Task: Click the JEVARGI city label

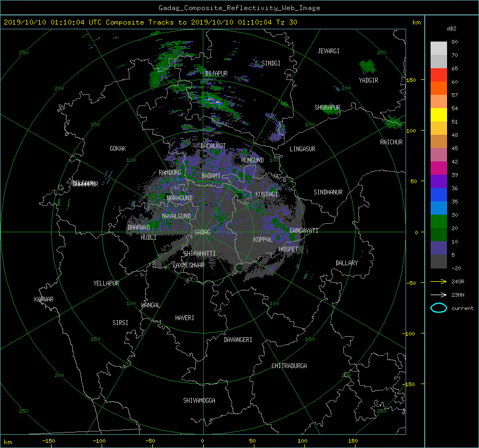Action: pos(328,51)
